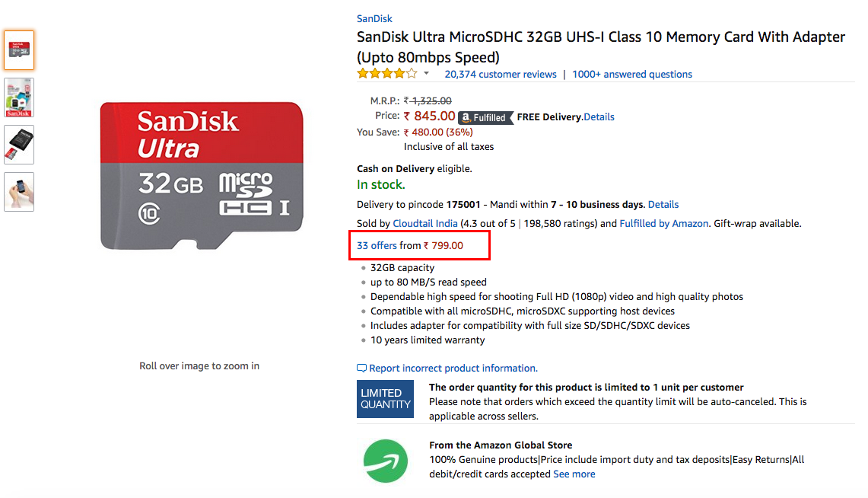Open the star rating dropdown arrow
Screen dimensions: 868x498
coord(426,73)
